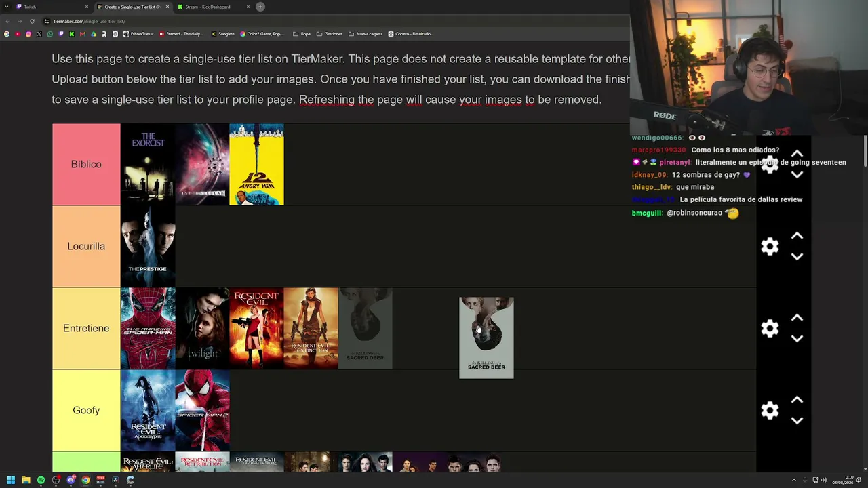Switch to the Create a Single-Use Tier List tab
This screenshot has width=868, height=488.
133,7
